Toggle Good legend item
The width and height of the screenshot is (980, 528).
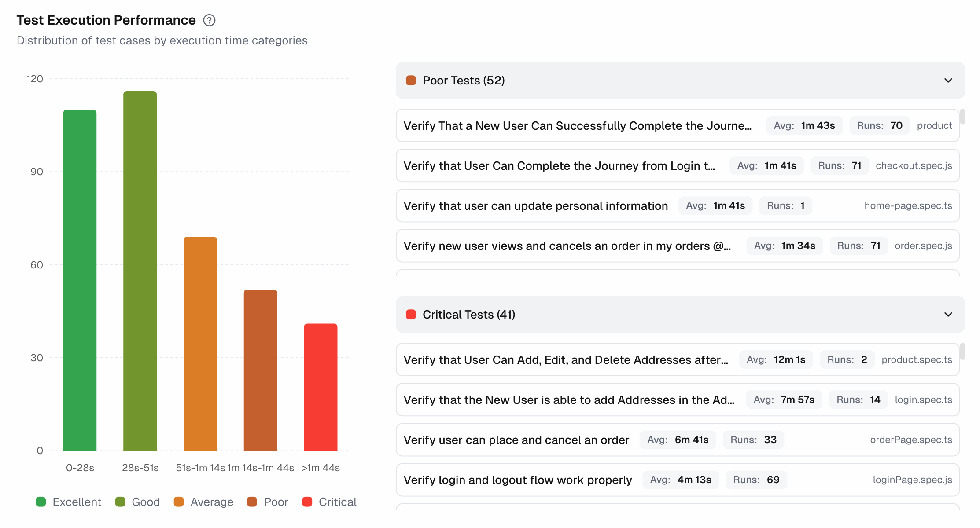click(x=137, y=502)
